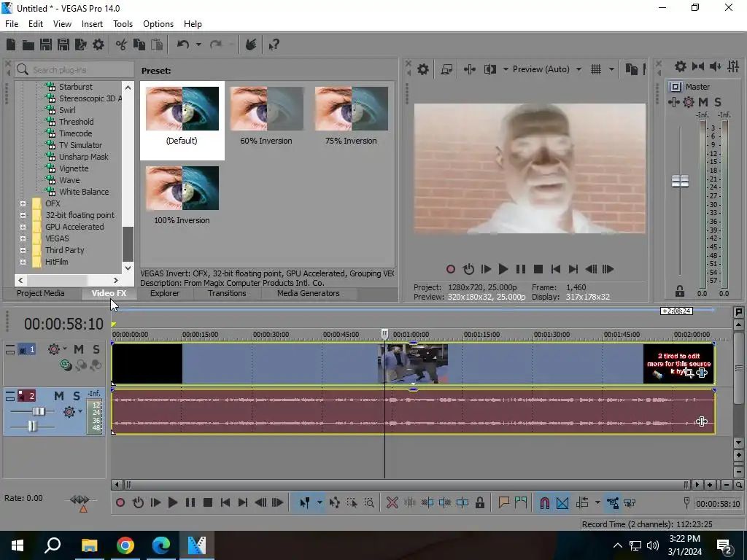Expand the VEGAS plug-ins folder
This screenshot has width=747, height=560.
(x=23, y=238)
